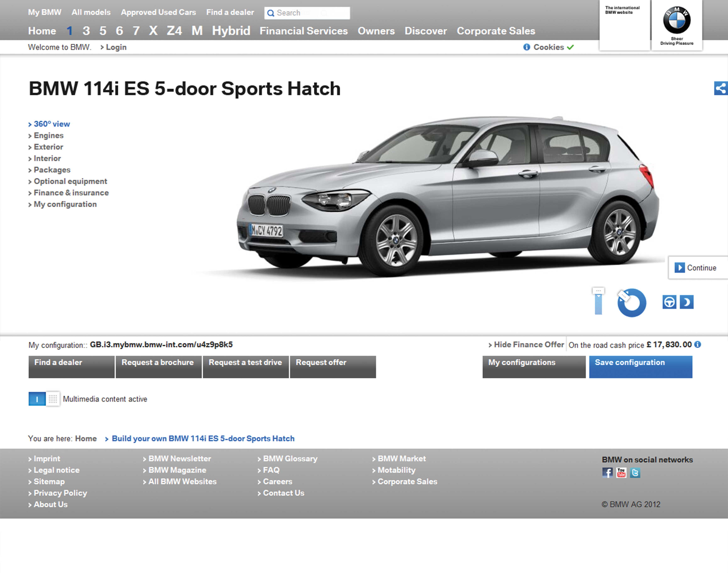Toggle night mode with the moon icon
728x573 pixels.
click(x=686, y=302)
